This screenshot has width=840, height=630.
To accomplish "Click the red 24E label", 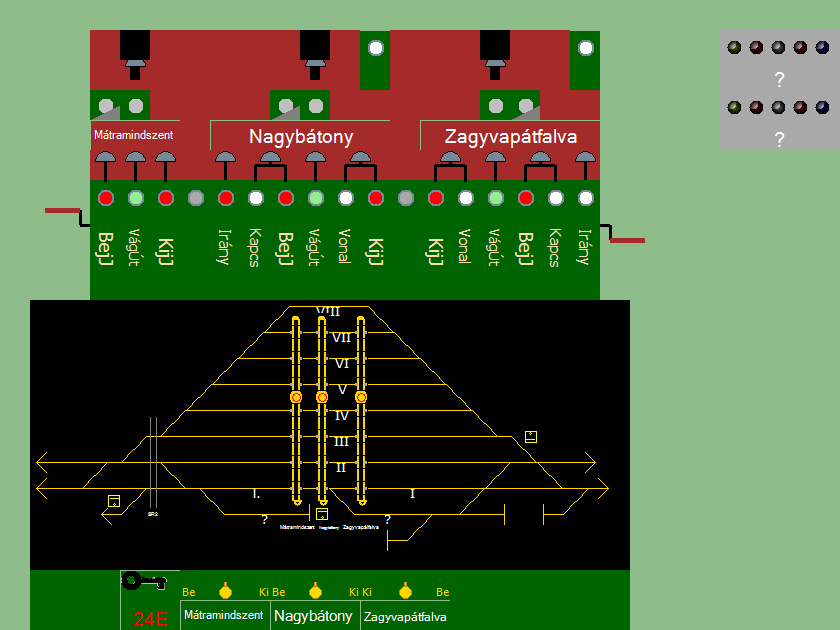I will tap(150, 619).
